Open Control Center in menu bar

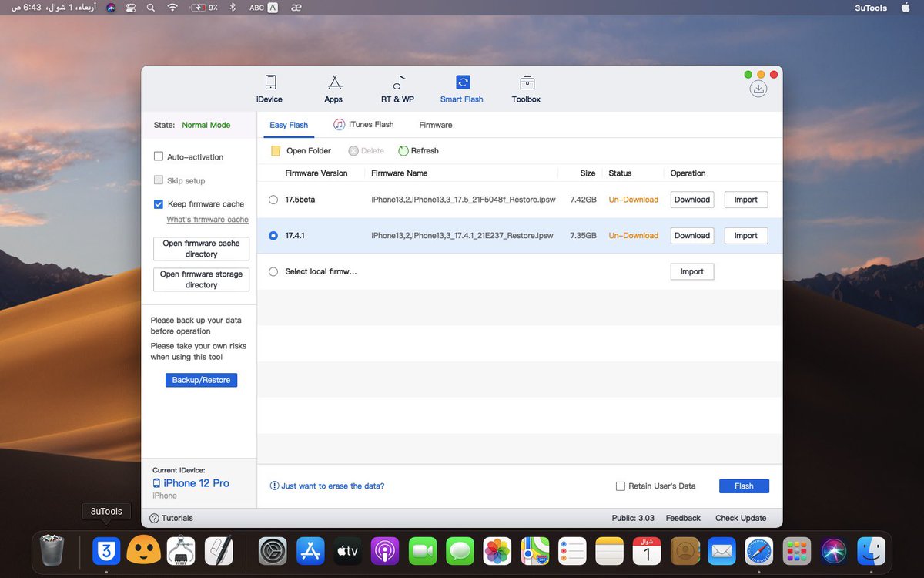coord(130,8)
